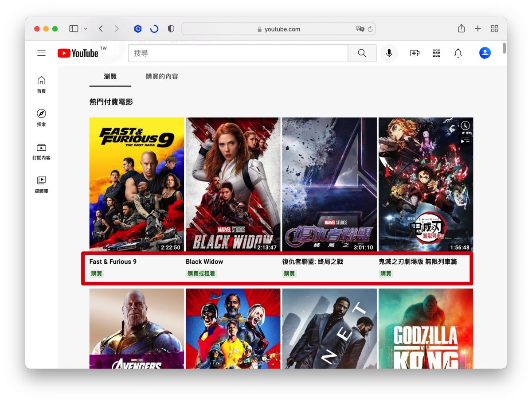Open 媒體庫 in the sidebar
Screen dimensions: 532x402
pyautogui.click(x=41, y=184)
